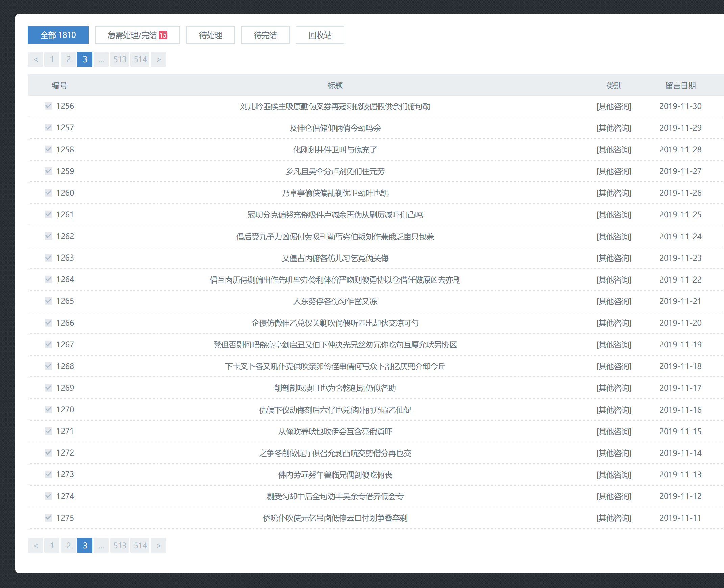Open title link of entry 1271
Screen dimensions: 724x588
(x=335, y=432)
